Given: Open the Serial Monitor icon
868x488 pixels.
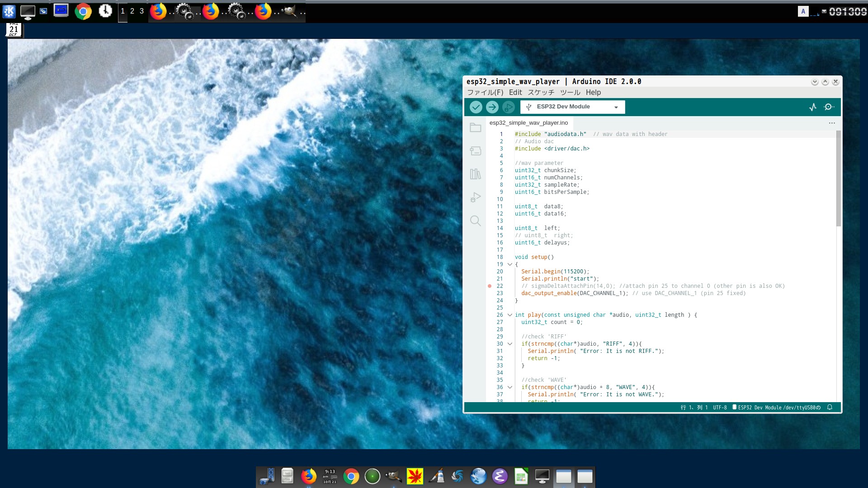Looking at the screenshot, I should tap(830, 107).
